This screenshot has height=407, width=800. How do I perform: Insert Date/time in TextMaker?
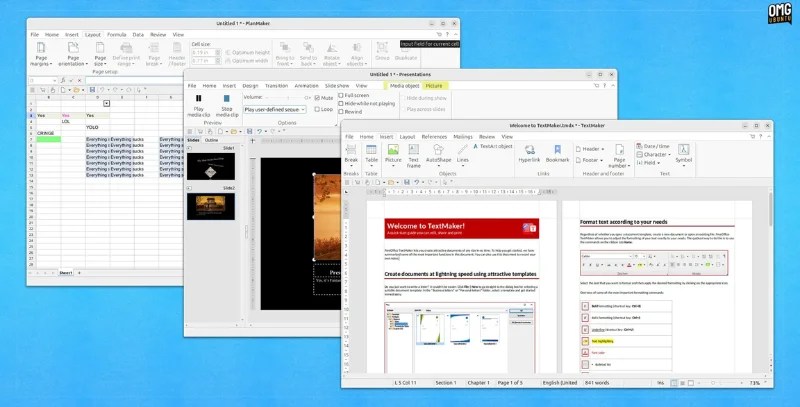click(x=653, y=146)
